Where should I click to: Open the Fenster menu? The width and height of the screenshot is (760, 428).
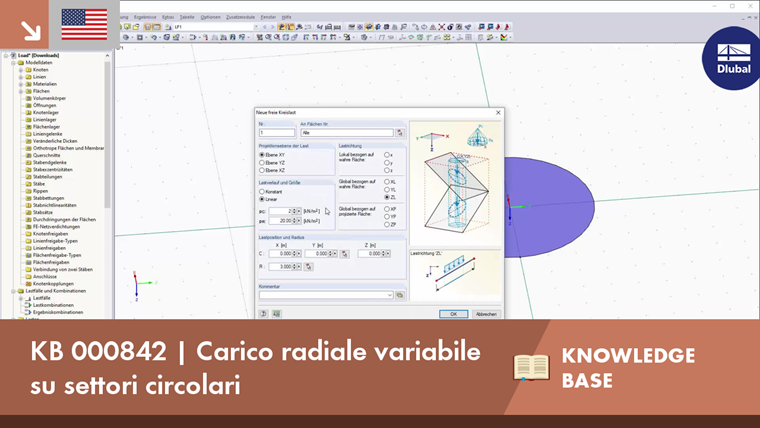click(268, 17)
